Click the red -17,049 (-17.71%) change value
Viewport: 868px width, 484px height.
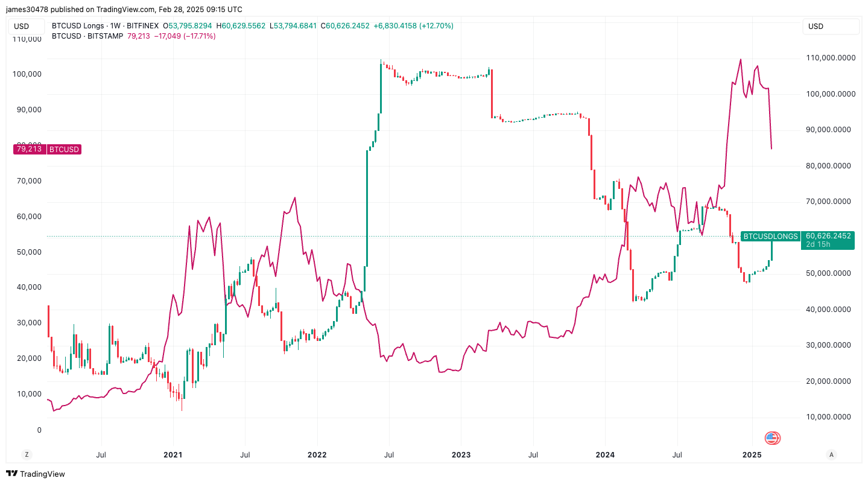click(x=185, y=36)
